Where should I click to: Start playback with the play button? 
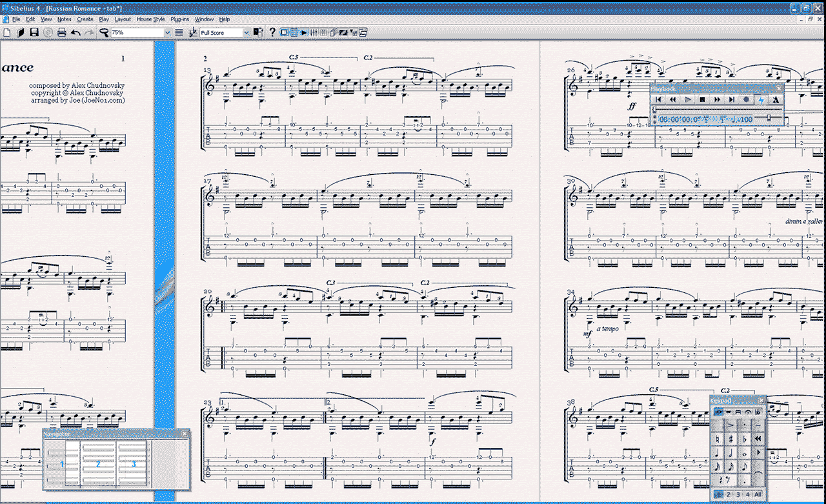(x=688, y=99)
